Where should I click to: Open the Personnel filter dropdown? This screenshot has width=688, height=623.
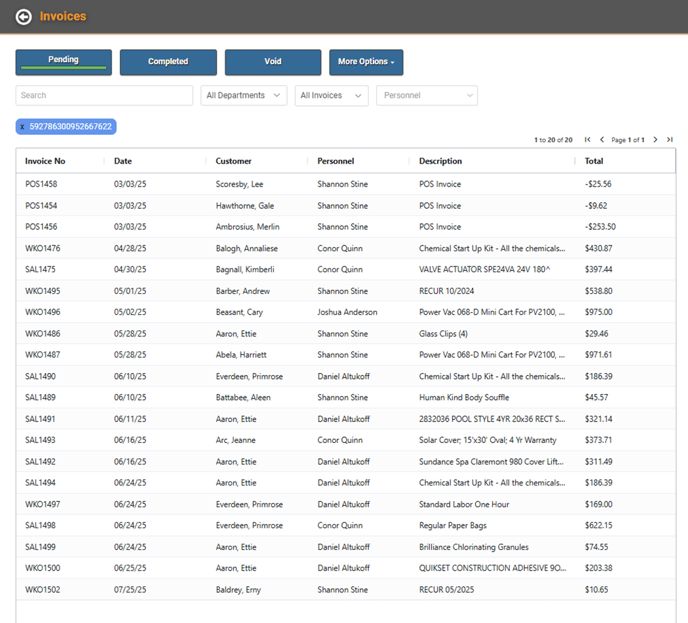click(x=426, y=95)
